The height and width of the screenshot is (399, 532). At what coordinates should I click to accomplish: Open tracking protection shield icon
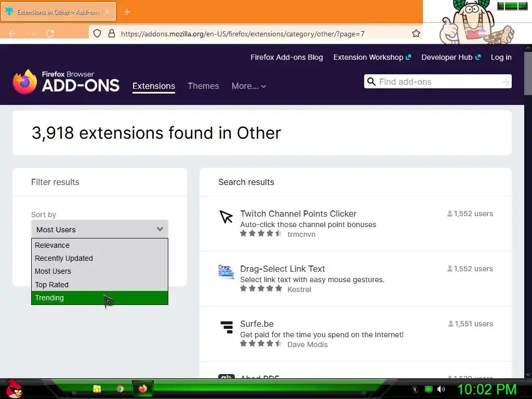97,33
